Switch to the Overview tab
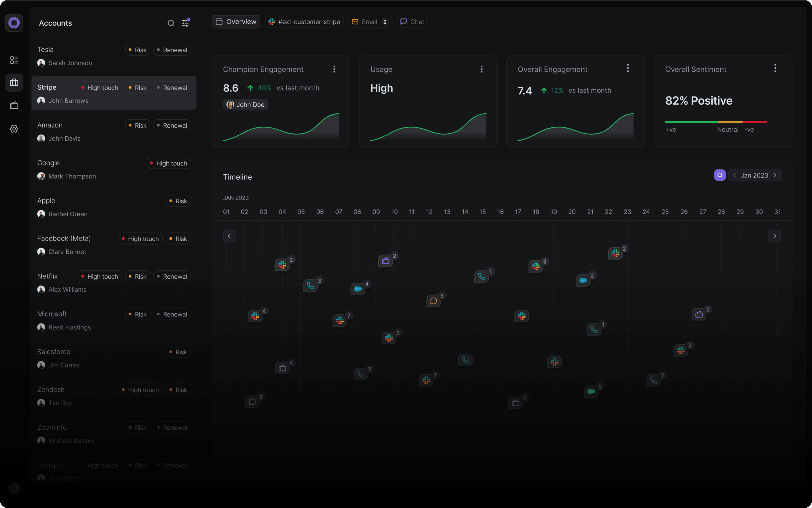 pos(236,22)
